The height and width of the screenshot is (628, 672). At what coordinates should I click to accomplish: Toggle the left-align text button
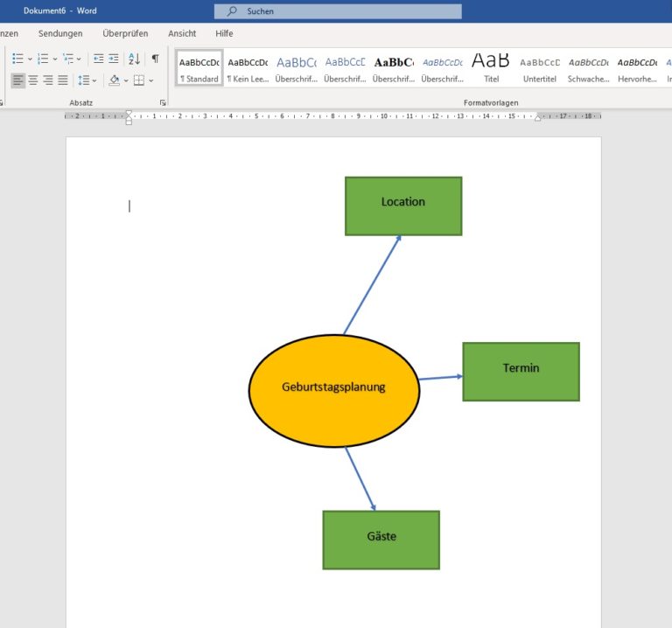[x=18, y=80]
